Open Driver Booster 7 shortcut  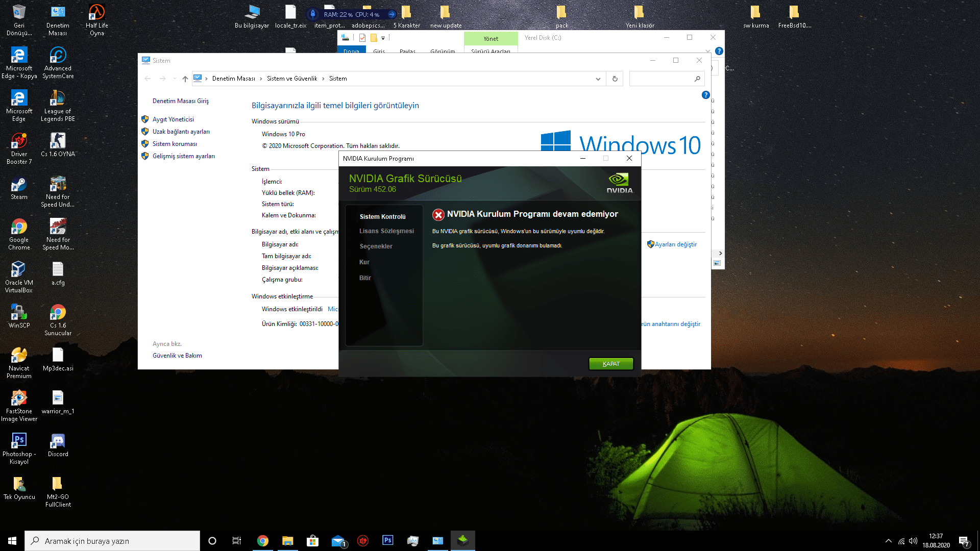pos(19,149)
